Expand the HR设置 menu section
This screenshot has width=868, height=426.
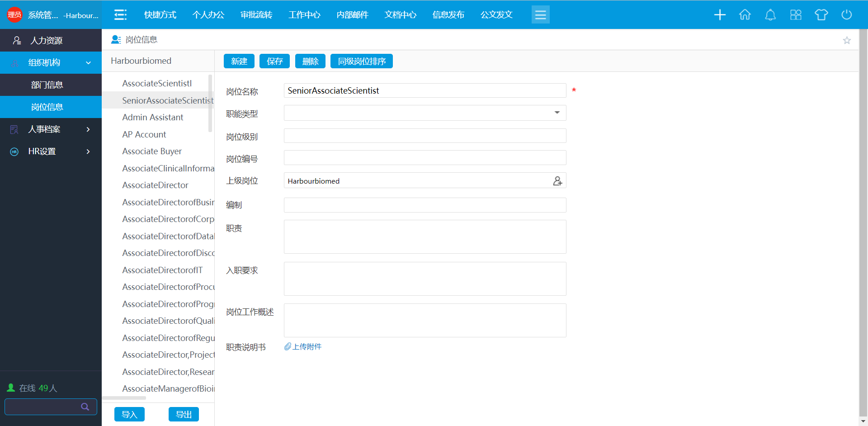click(x=88, y=151)
